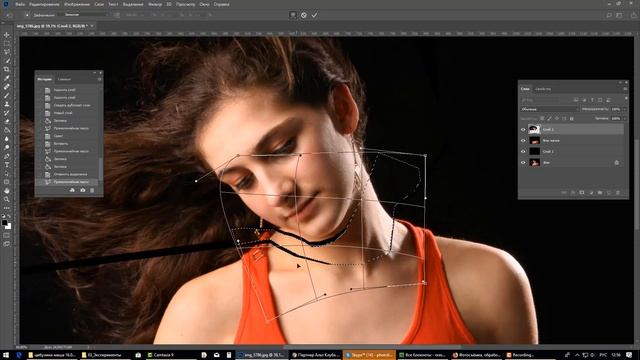Commit the warp transform with checkmark
640x360 pixels.
click(x=314, y=15)
